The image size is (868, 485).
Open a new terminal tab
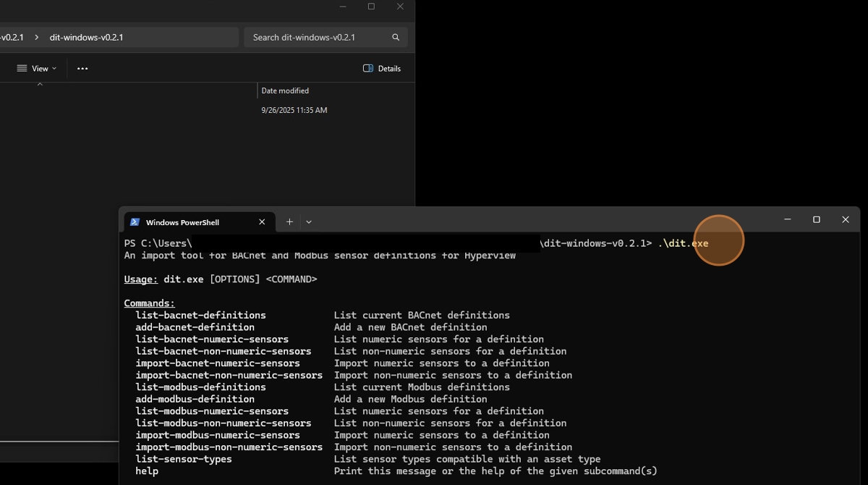click(289, 222)
